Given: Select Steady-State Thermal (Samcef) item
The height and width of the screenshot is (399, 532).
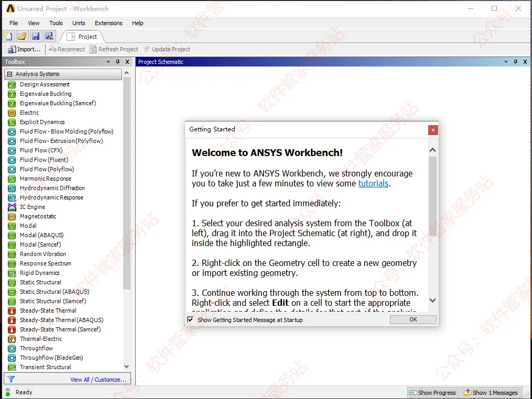Looking at the screenshot, I should coord(60,329).
